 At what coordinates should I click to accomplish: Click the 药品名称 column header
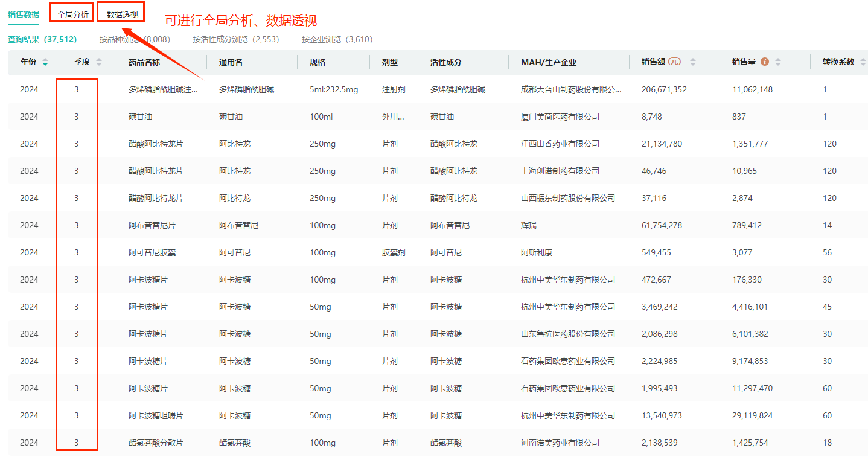coord(144,62)
